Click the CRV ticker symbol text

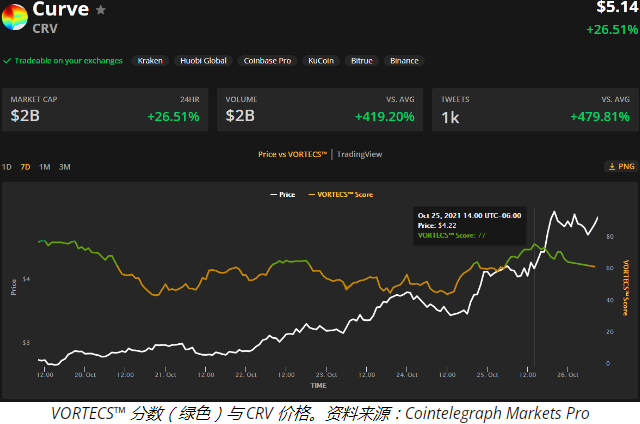click(45, 29)
